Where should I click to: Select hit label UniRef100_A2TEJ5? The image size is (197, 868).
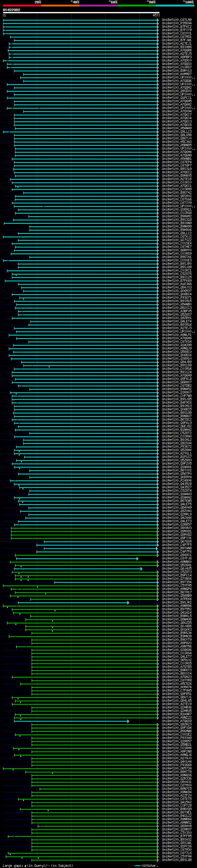click(x=176, y=54)
